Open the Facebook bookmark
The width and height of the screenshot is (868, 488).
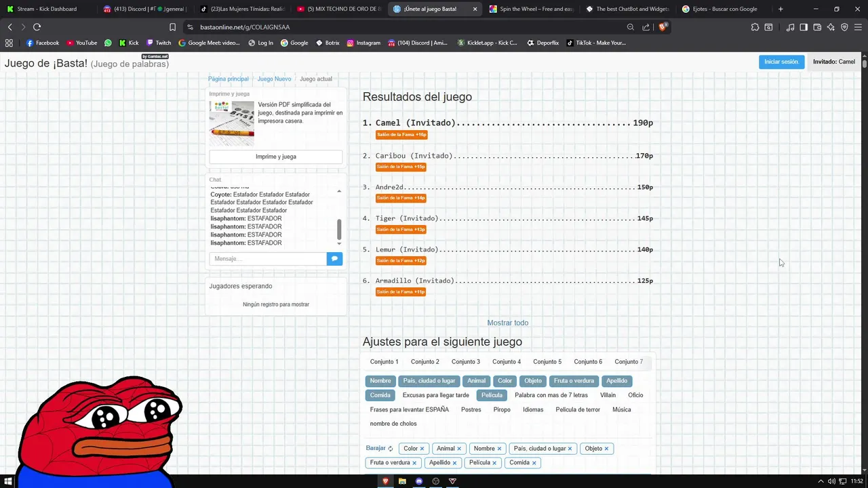[x=43, y=43]
